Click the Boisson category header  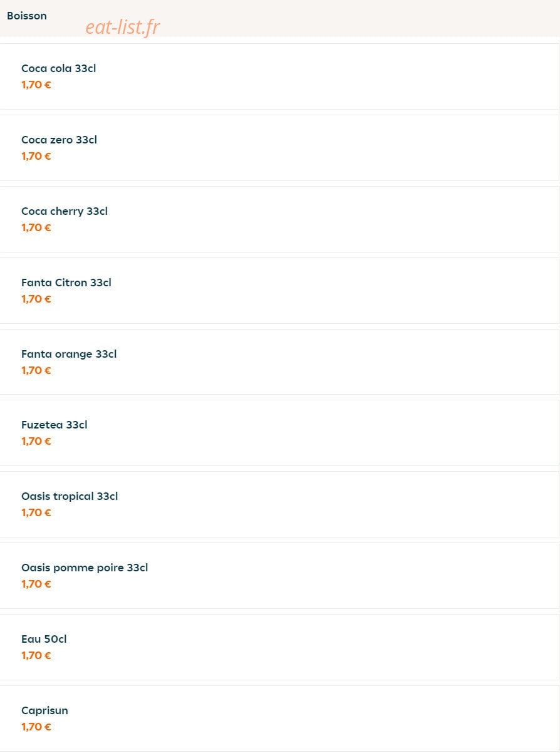[x=27, y=16]
